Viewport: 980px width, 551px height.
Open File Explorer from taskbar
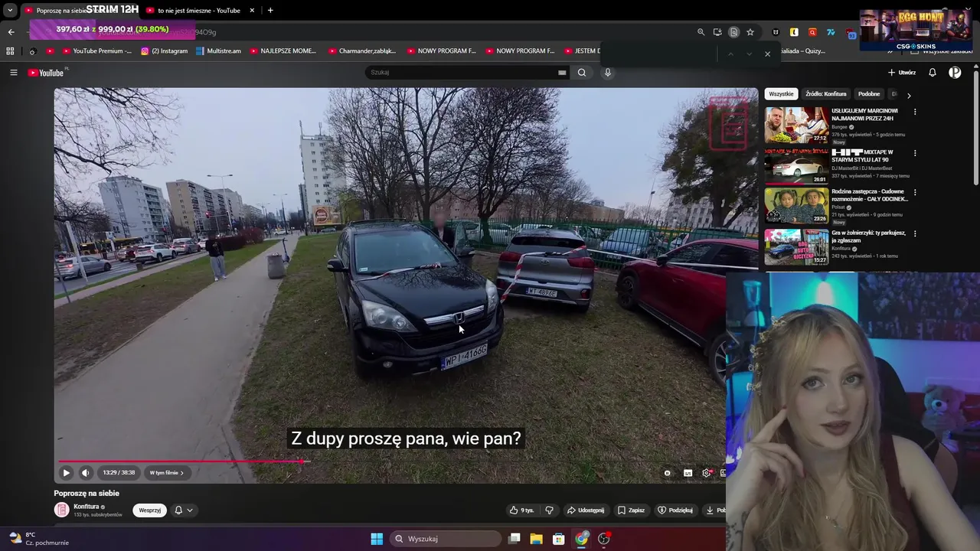536,539
